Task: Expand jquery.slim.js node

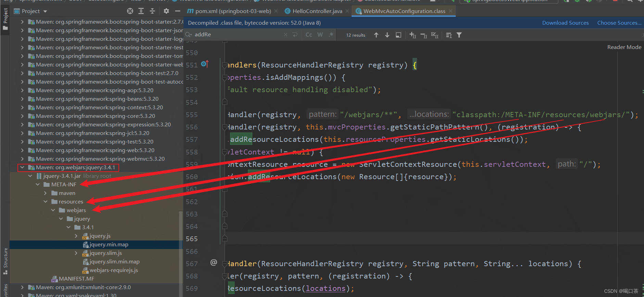Action: pos(76,253)
